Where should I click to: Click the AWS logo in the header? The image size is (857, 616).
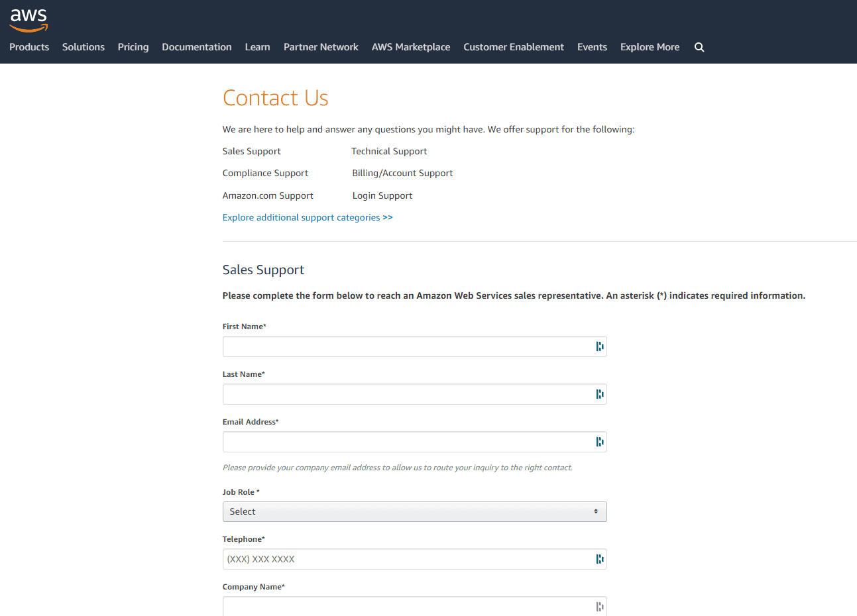tap(29, 20)
